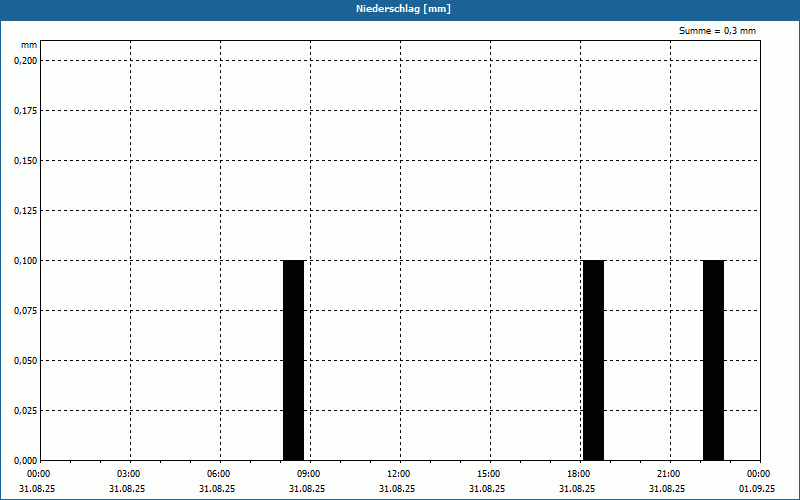Click the 0,200 y-axis value
The width and height of the screenshot is (800, 500).
26,61
